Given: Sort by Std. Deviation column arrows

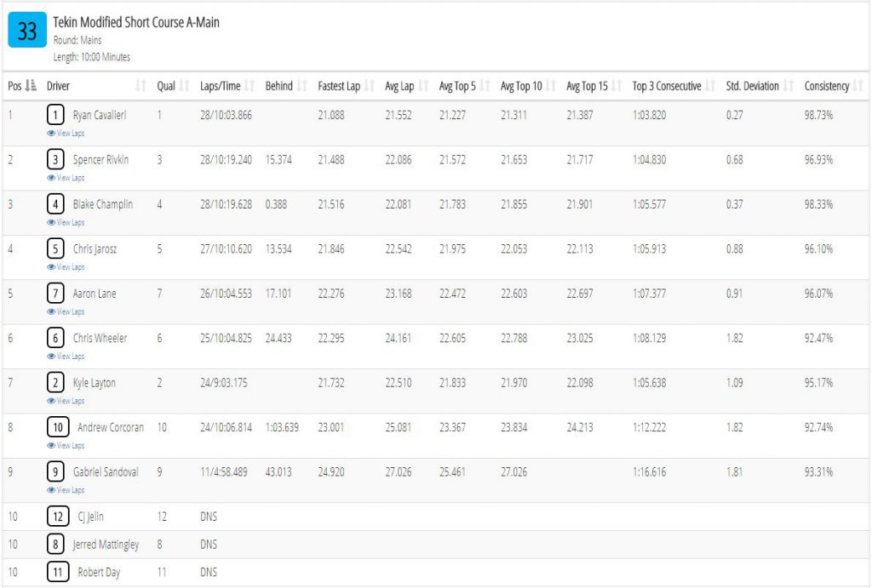Looking at the screenshot, I should [x=789, y=86].
